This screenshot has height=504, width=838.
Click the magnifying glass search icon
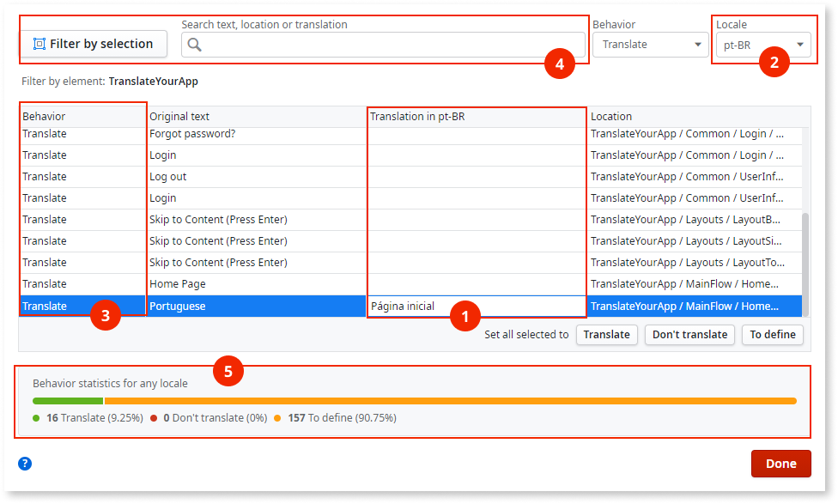point(197,44)
